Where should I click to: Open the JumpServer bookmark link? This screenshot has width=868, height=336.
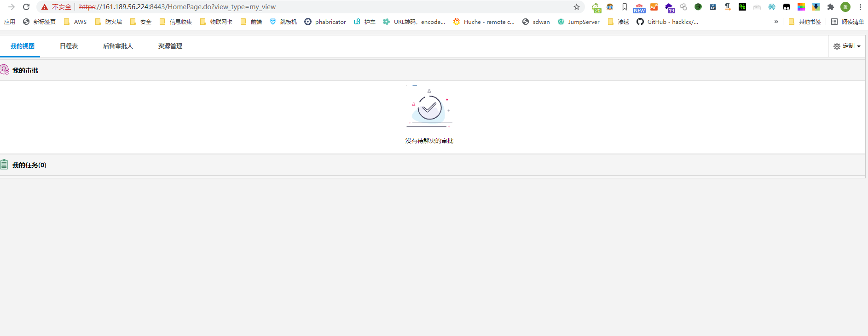point(579,22)
